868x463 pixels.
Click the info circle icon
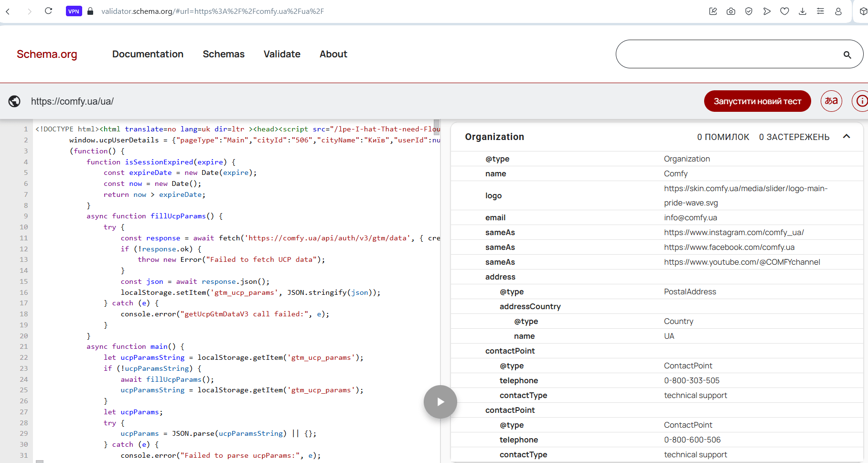coord(861,101)
